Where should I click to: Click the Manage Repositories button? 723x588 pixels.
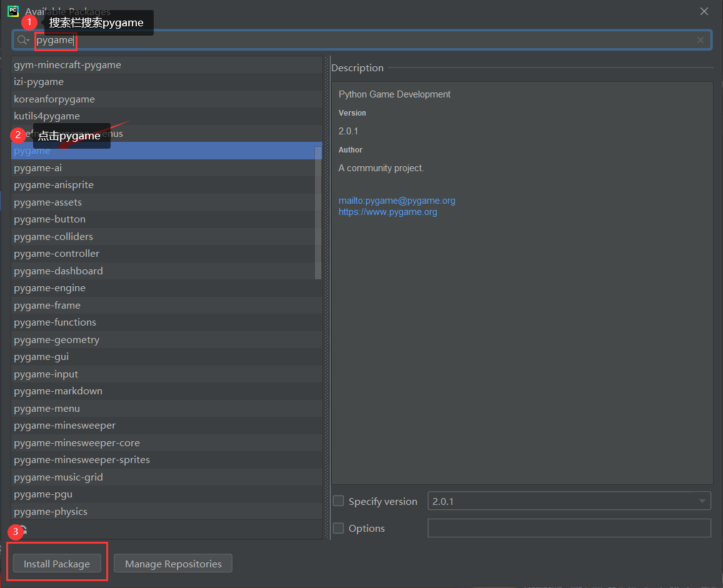pyautogui.click(x=173, y=564)
